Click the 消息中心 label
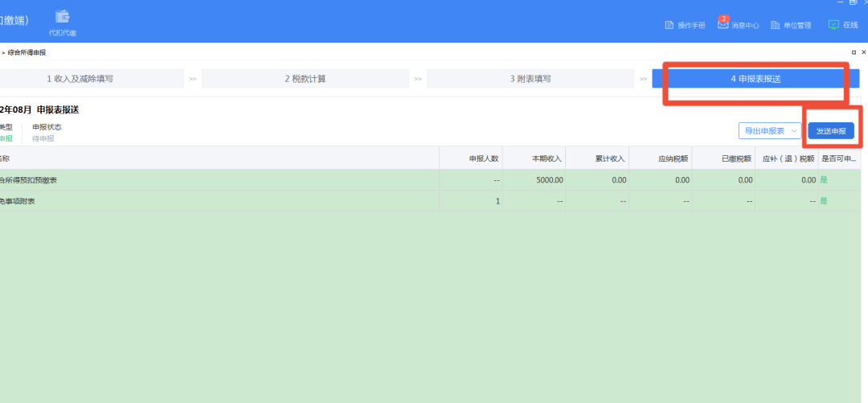The height and width of the screenshot is (403, 868). coord(745,26)
